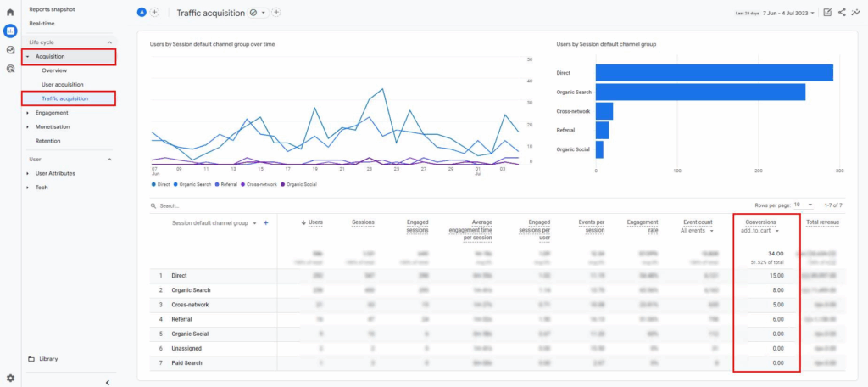Click the Library folder icon

(x=31, y=359)
